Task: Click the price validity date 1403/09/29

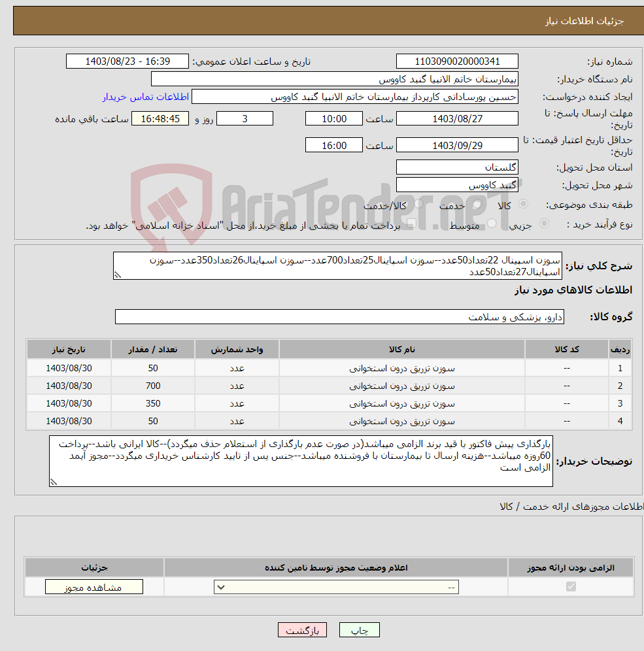Action: click(x=457, y=145)
